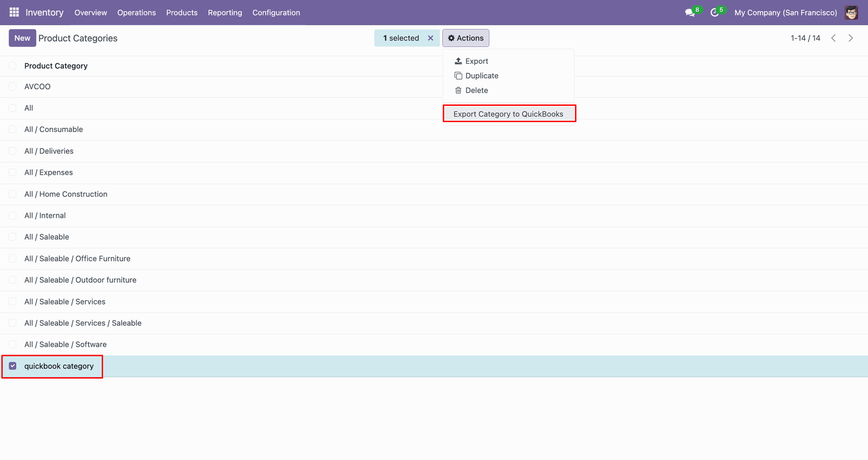Open the All / Deliveries category

pos(49,151)
